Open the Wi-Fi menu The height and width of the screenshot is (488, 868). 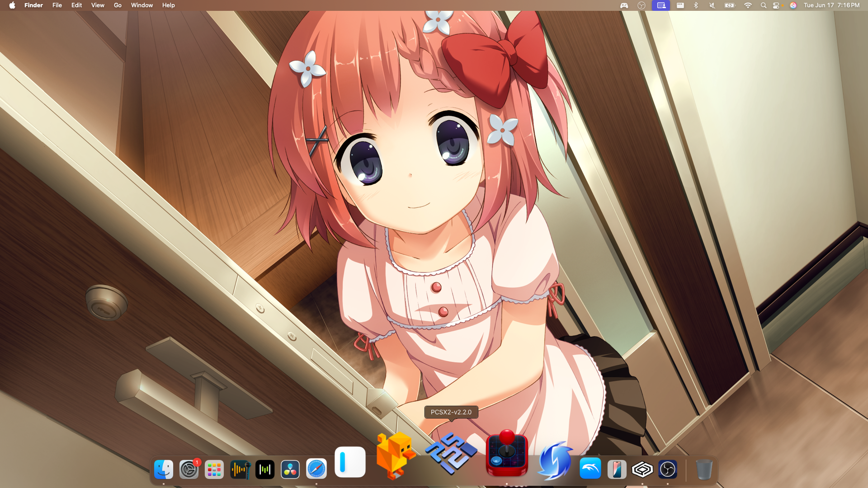pos(748,5)
